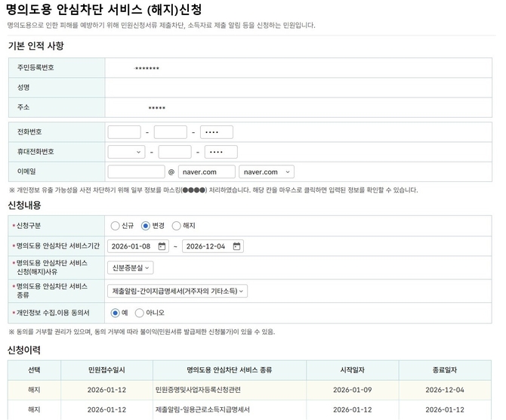Open the end date calendar icon
The image size is (506, 420).
click(x=237, y=246)
